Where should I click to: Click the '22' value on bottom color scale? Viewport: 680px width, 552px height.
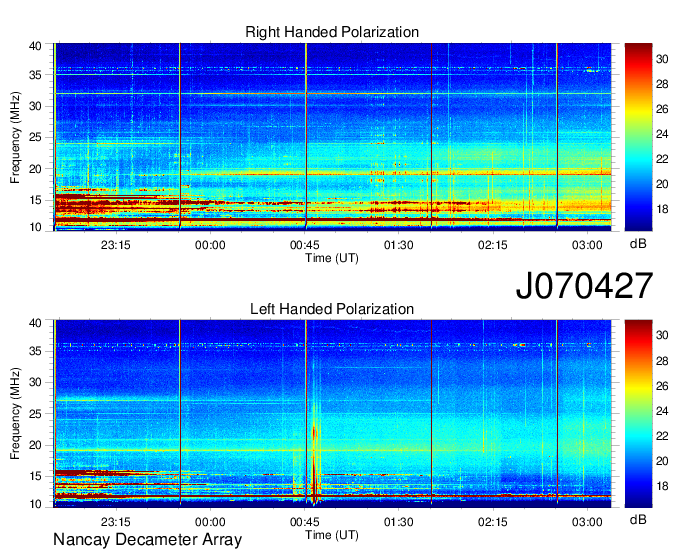click(662, 436)
